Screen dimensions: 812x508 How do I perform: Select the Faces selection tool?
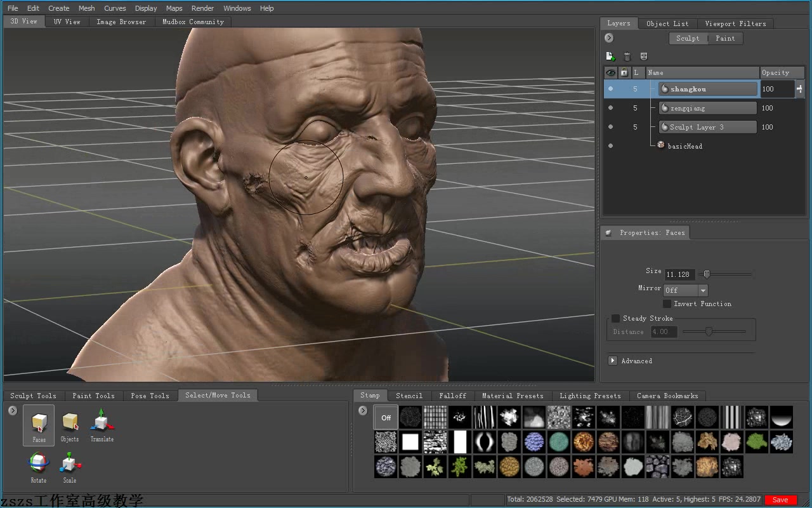coord(39,424)
